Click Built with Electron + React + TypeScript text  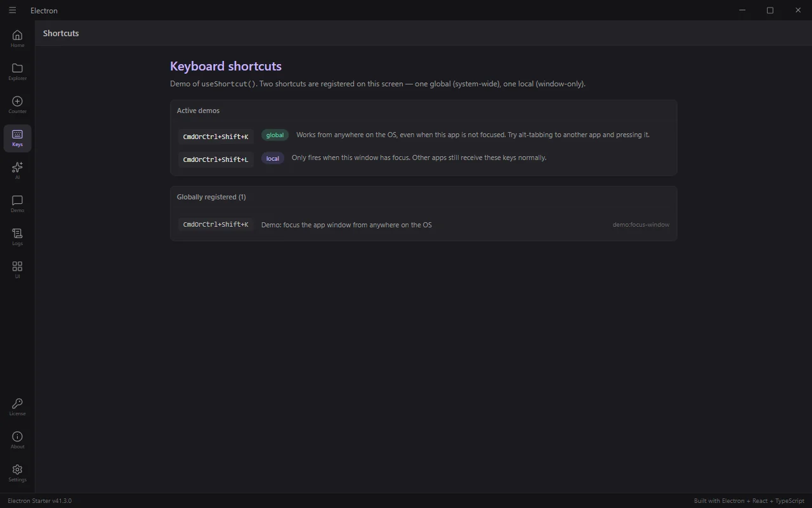[749, 501]
